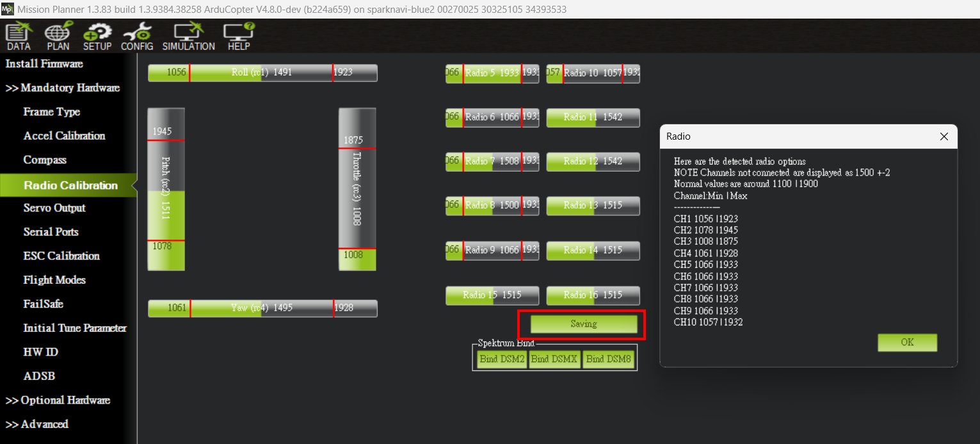Click the Roll (rc1) channel bar
Viewport: 980px width, 444px height.
pos(262,72)
